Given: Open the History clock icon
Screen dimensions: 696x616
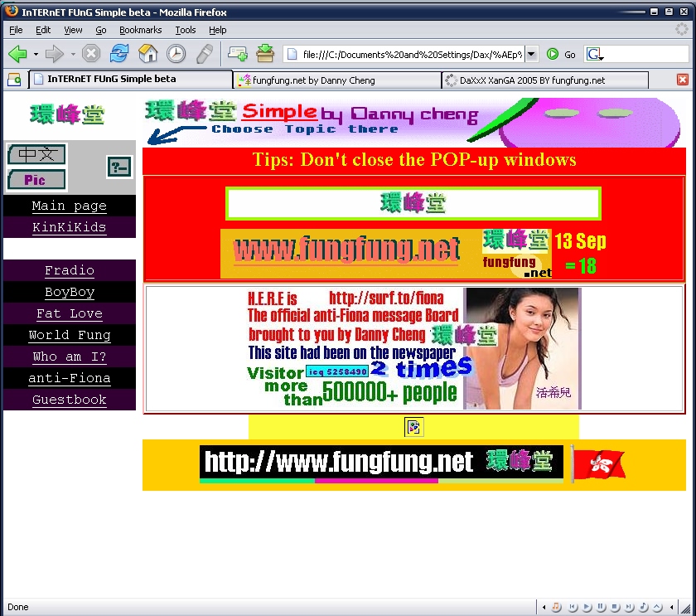Looking at the screenshot, I should coord(176,54).
